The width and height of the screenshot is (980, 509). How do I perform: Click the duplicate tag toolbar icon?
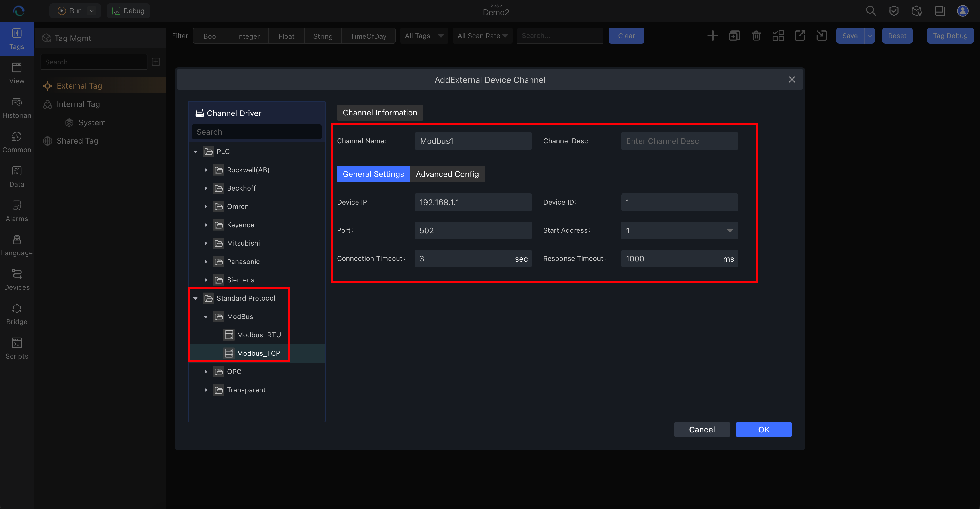click(734, 36)
